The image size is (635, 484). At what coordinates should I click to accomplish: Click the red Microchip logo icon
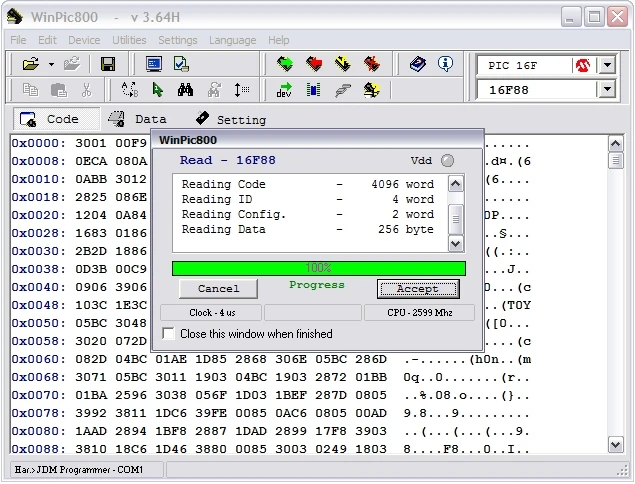tap(582, 65)
